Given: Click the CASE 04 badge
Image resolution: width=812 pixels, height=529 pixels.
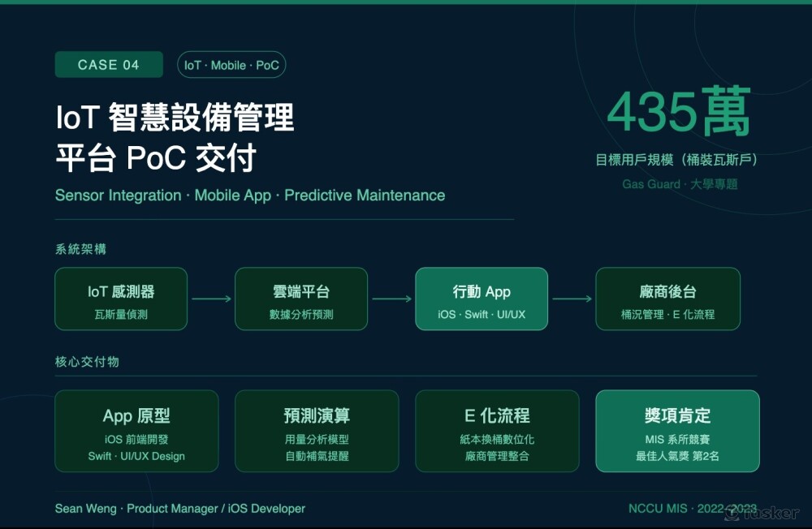Looking at the screenshot, I should point(109,65).
